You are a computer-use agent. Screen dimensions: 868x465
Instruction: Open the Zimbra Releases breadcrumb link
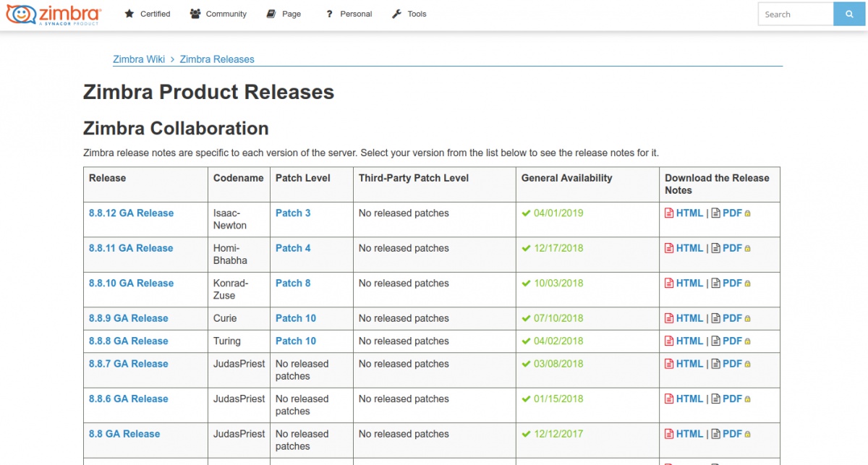[217, 59]
